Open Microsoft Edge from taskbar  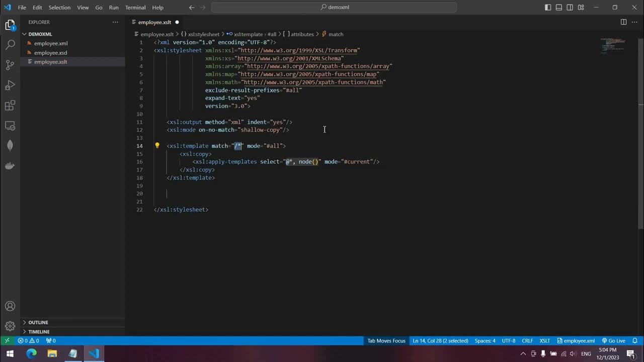[31, 353]
